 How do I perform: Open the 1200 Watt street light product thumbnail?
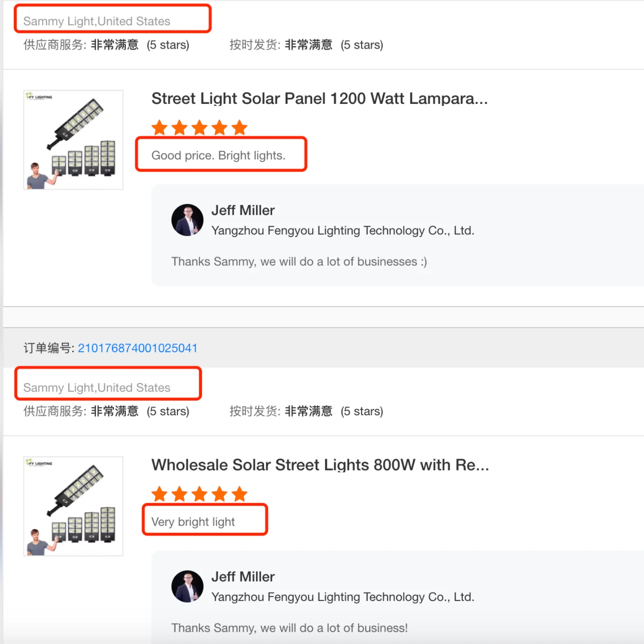(x=73, y=140)
